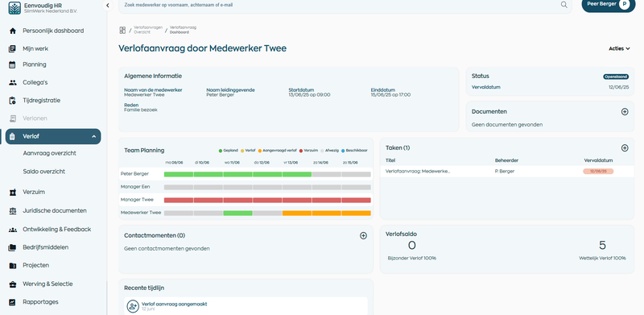Focus the employee search field
This screenshot has height=315, width=644.
click(341, 5)
